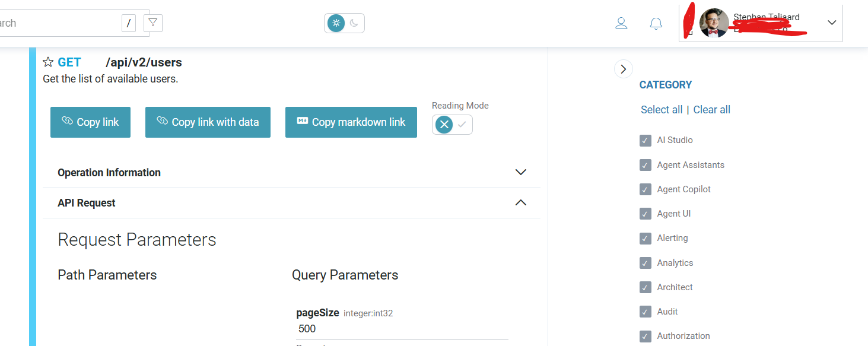Open the account dropdown chevron

pos(832,23)
